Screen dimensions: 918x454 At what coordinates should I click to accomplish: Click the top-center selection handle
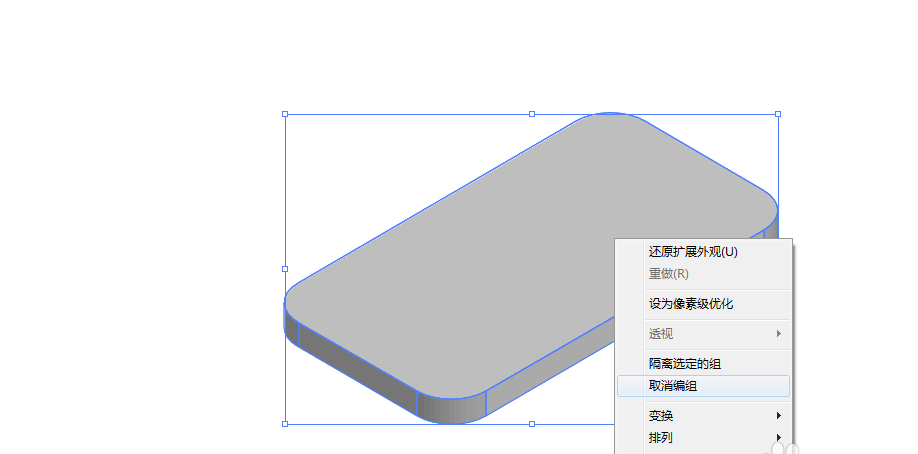(x=532, y=114)
